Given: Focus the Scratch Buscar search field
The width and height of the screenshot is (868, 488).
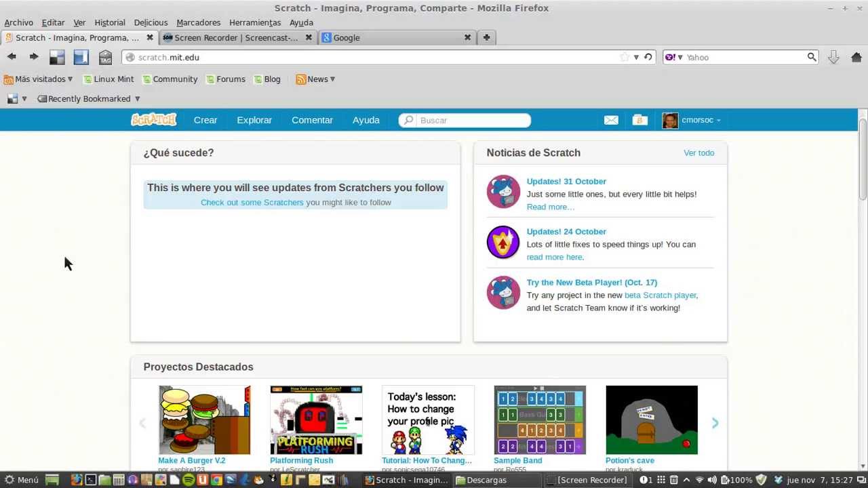Looking at the screenshot, I should click(x=465, y=120).
